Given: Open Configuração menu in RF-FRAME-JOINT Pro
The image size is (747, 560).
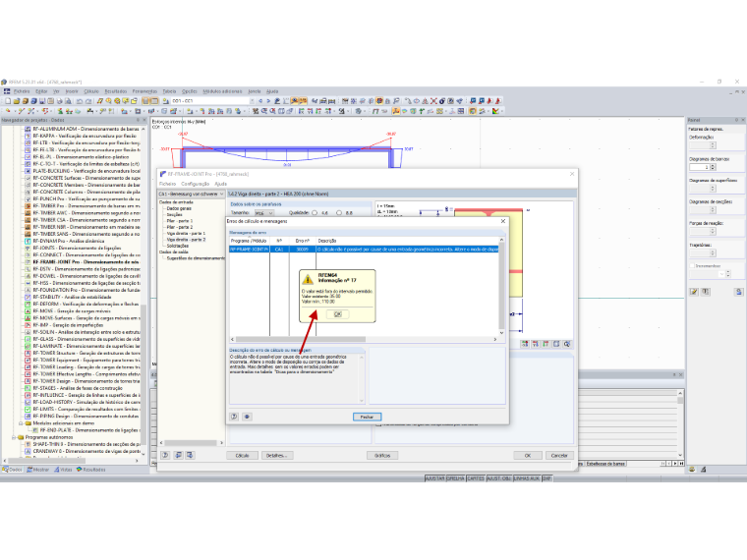Looking at the screenshot, I should 195,184.
